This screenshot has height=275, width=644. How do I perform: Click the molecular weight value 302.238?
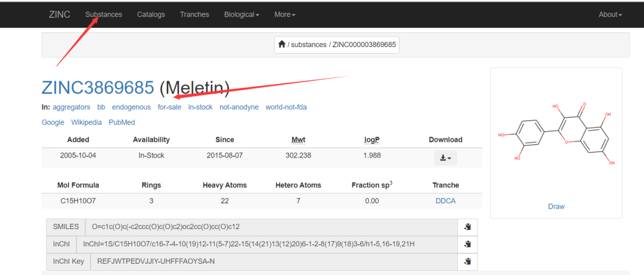click(298, 156)
